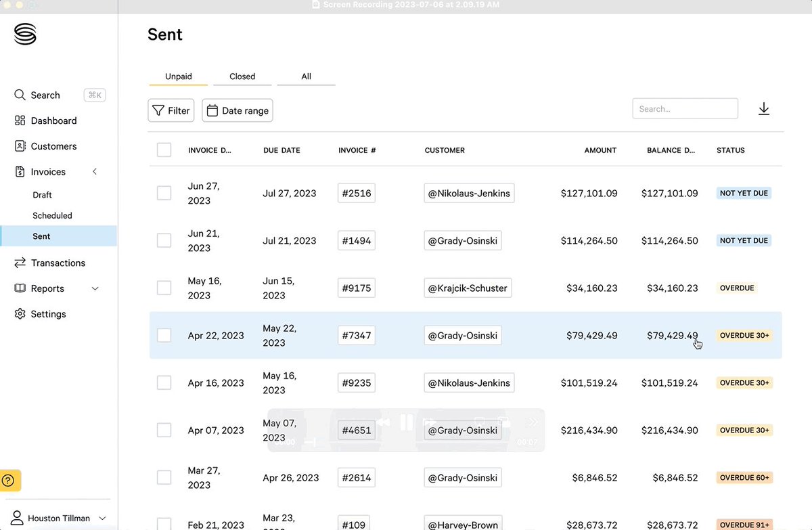Viewport: 812px width, 530px height.
Task: Check the box for invoice #7347
Action: tap(164, 335)
